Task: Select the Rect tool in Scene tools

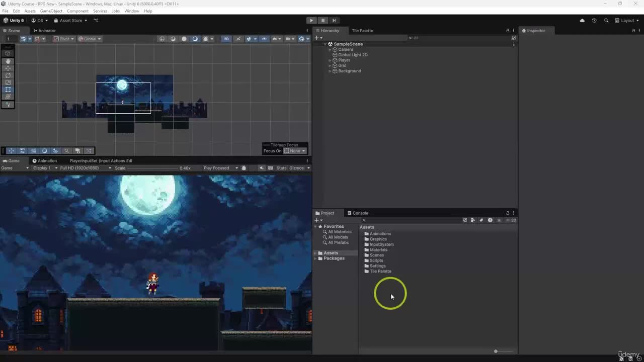Action: pyautogui.click(x=8, y=89)
